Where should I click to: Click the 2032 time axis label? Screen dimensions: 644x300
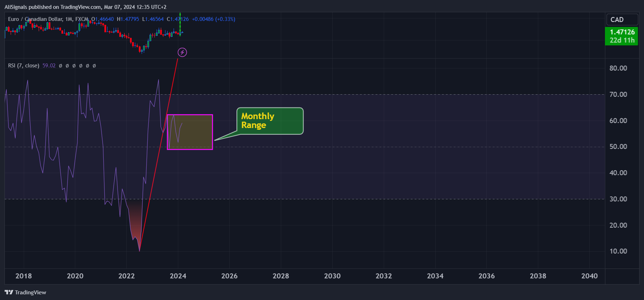pos(384,276)
